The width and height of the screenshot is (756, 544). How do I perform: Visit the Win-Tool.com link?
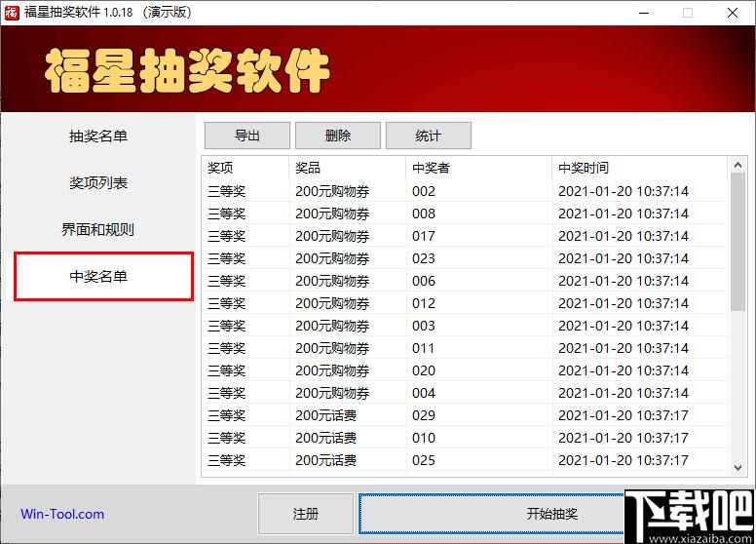pyautogui.click(x=62, y=514)
